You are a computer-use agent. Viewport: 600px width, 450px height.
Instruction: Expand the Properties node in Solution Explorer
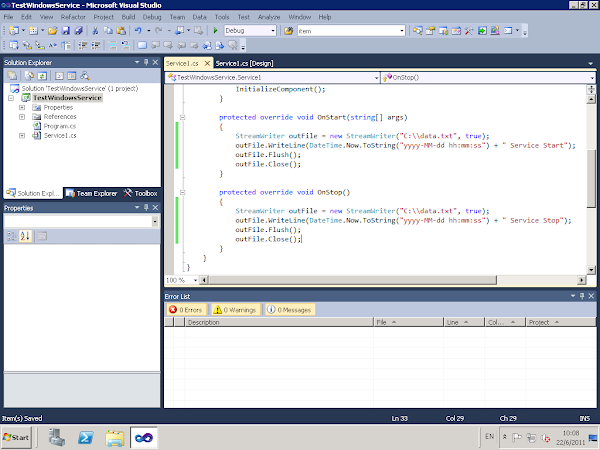pyautogui.click(x=22, y=108)
